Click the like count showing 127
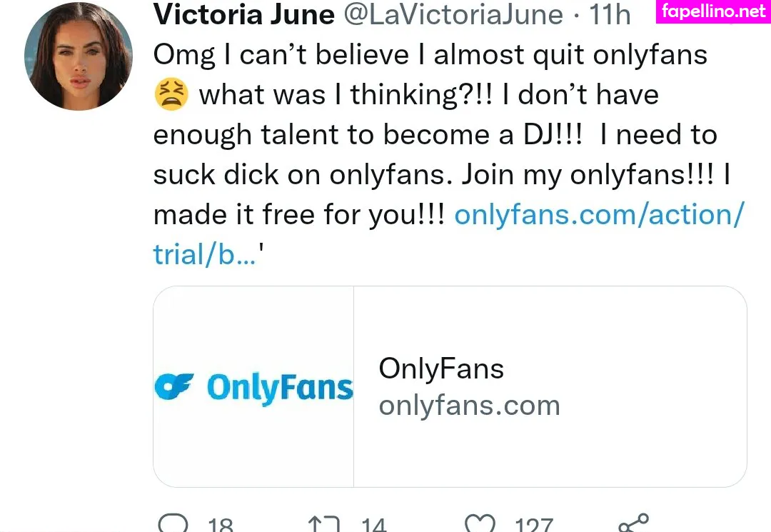This screenshot has width=771, height=532. [533, 526]
